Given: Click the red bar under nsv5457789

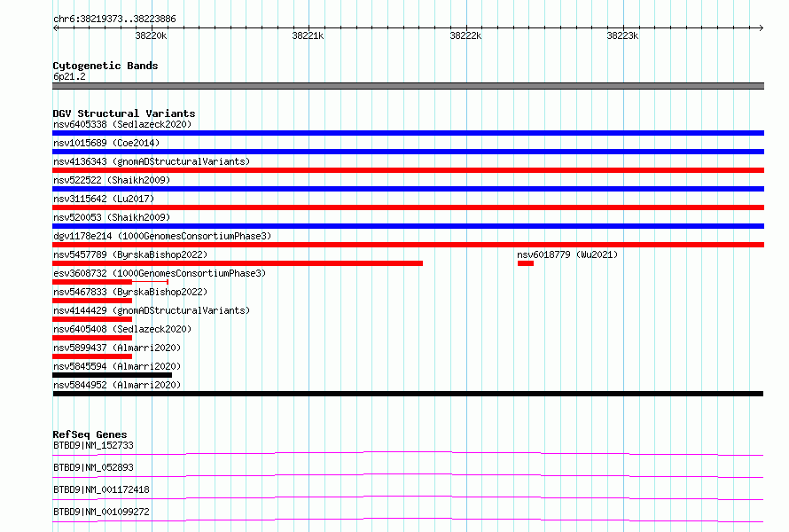Looking at the screenshot, I should coord(238,263).
